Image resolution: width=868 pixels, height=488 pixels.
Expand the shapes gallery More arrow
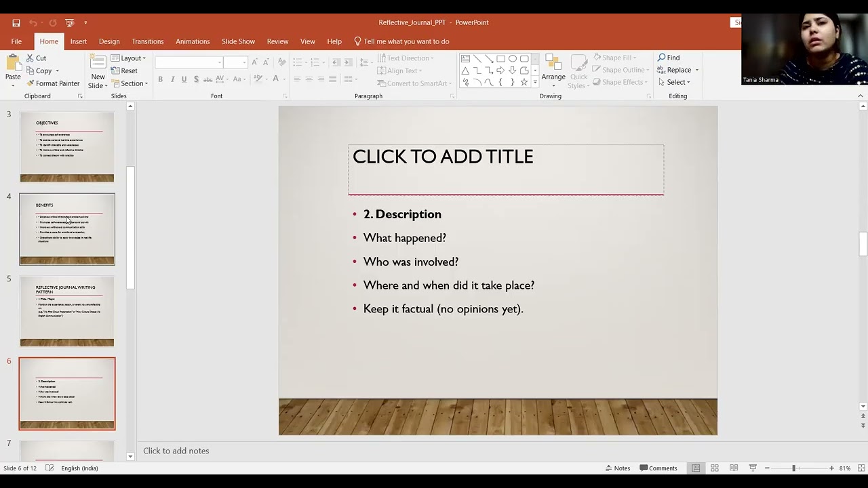(x=535, y=83)
